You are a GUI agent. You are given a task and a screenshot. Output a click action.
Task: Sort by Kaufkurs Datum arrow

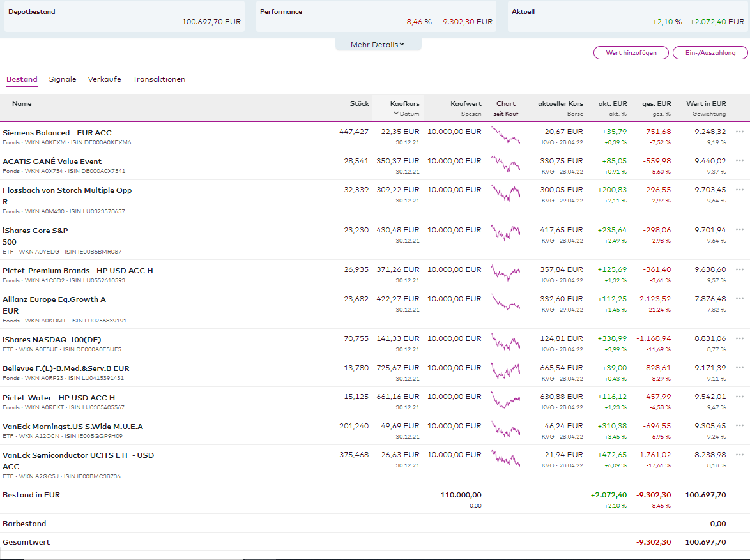tap(396, 114)
